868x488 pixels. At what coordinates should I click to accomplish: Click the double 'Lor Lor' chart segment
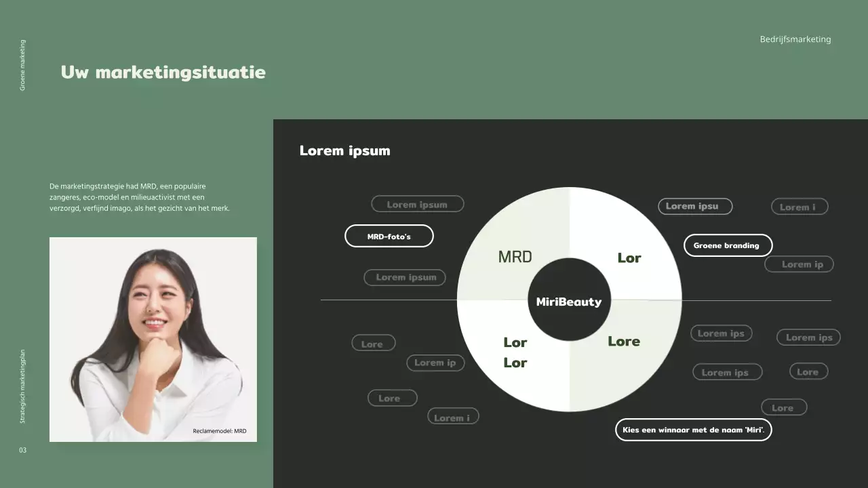[x=515, y=352]
